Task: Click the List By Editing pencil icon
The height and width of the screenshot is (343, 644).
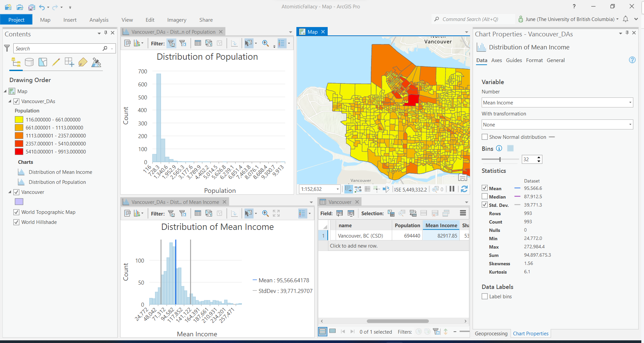Action: pos(56,62)
